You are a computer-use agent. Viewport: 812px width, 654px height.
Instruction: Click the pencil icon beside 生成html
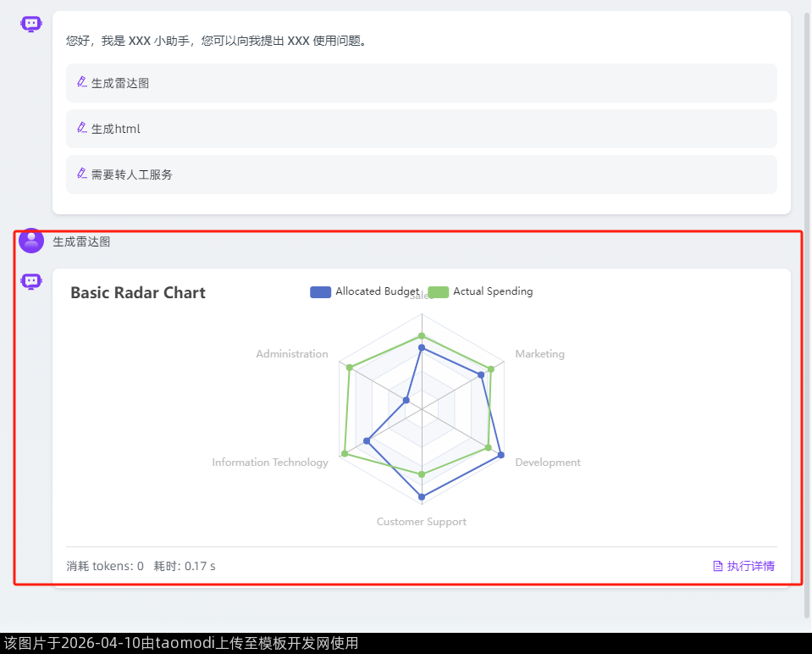pos(82,128)
